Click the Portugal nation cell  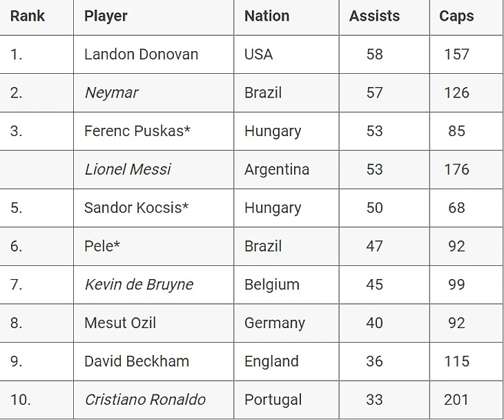[x=273, y=399]
